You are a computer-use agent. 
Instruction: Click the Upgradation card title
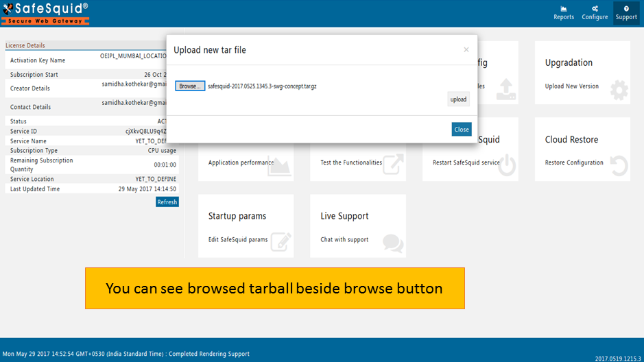(x=569, y=63)
